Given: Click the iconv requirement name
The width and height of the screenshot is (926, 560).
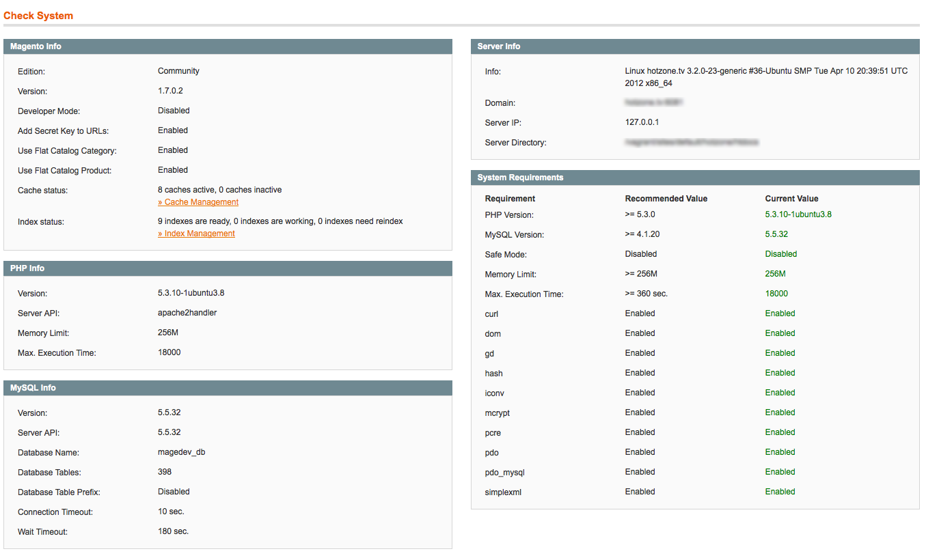Looking at the screenshot, I should click(495, 393).
